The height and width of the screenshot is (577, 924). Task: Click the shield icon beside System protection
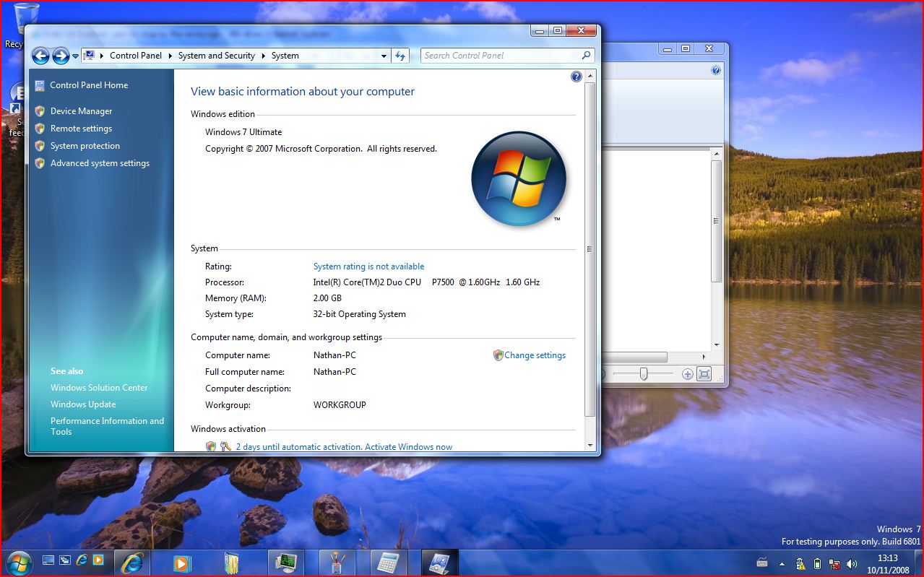pos(40,146)
